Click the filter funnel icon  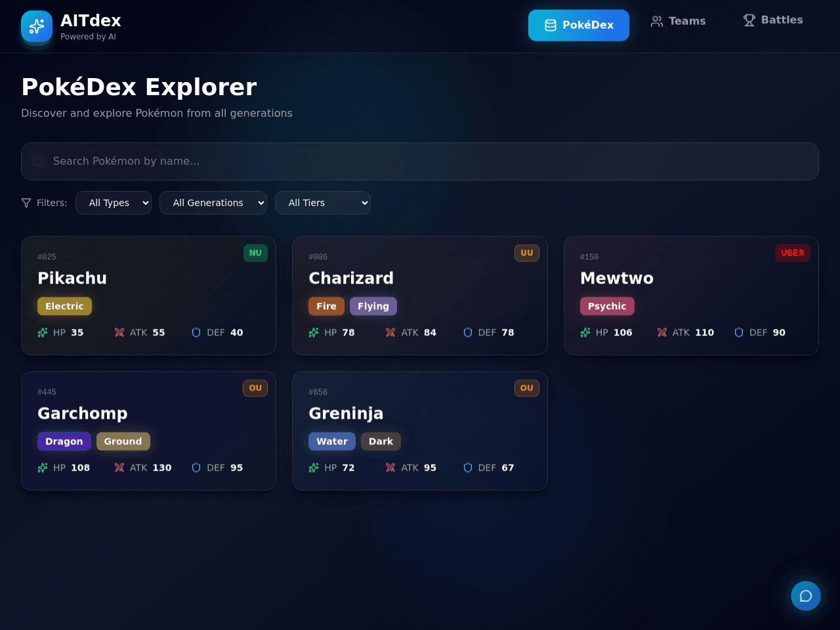[26, 203]
